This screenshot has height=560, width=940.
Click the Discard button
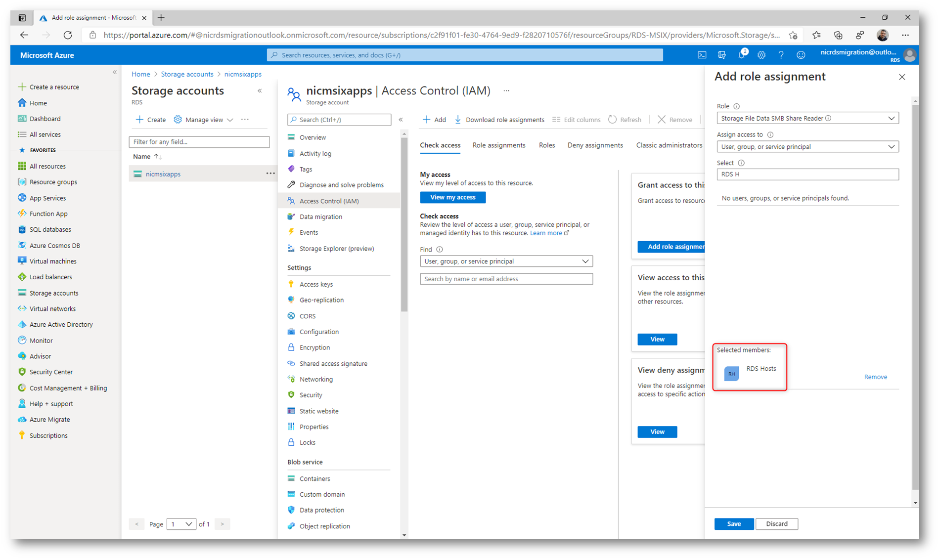coord(777,524)
